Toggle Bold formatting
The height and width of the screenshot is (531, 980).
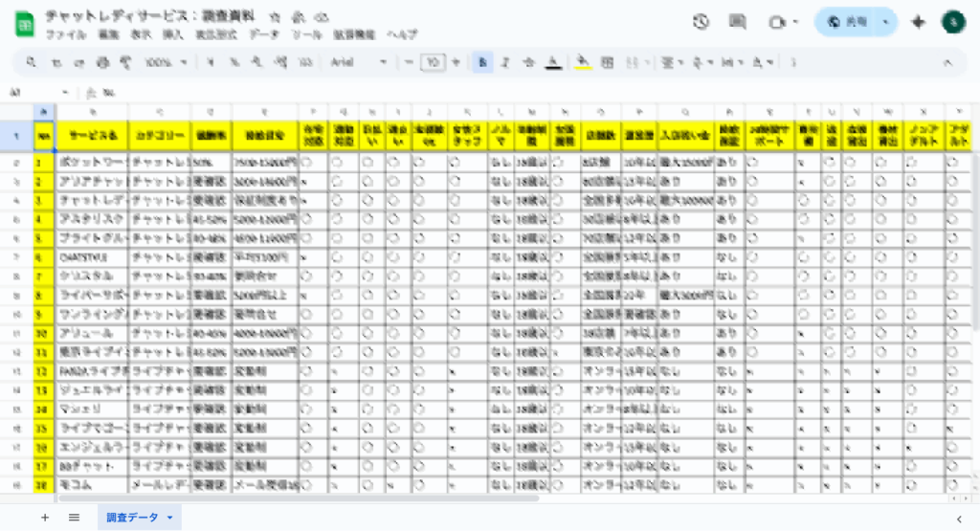(482, 62)
